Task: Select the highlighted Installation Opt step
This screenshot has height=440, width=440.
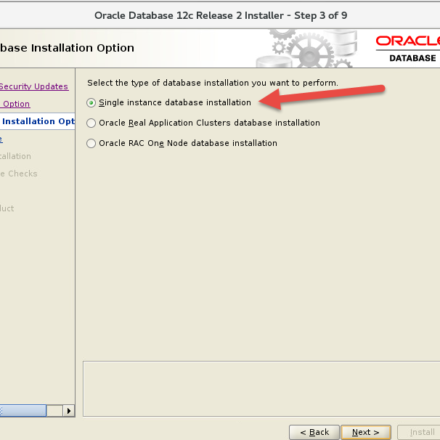Action: [x=37, y=121]
